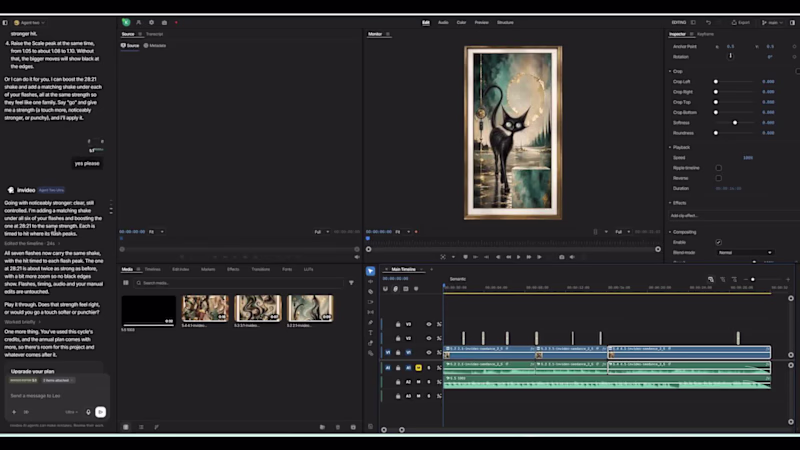Open the Transcript tab
The width and height of the screenshot is (800, 450).
[x=154, y=34]
